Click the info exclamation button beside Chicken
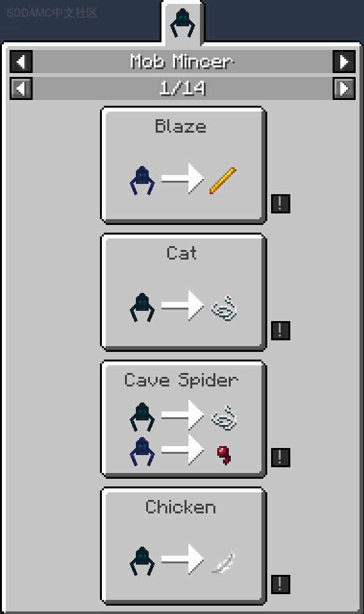The height and width of the screenshot is (614, 364). (281, 585)
